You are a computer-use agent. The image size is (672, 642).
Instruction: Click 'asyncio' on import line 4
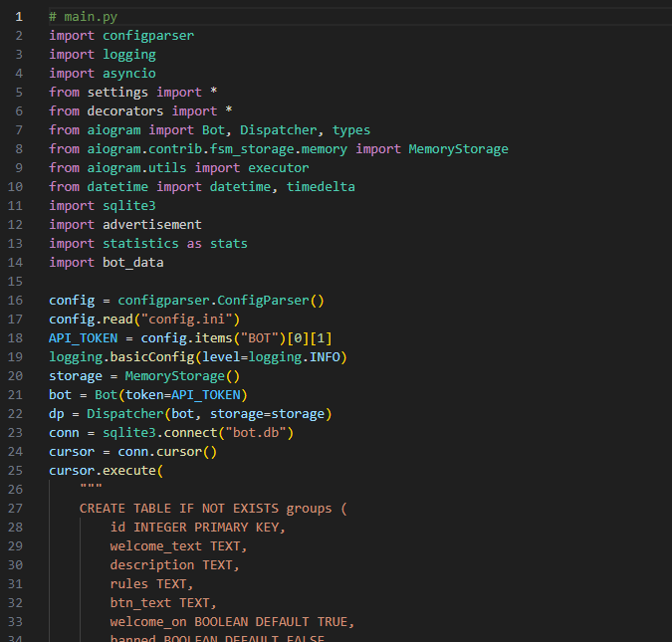point(129,74)
